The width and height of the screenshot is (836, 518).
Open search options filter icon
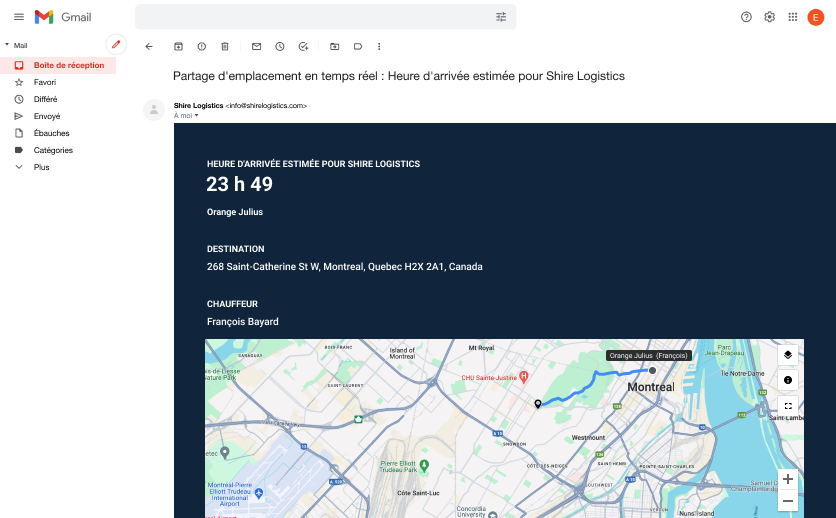(501, 17)
